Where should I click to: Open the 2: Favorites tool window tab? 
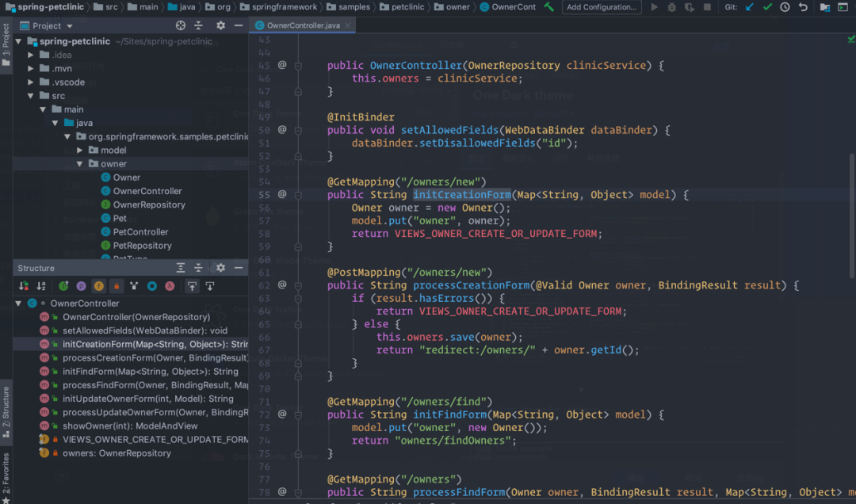[x=6, y=478]
